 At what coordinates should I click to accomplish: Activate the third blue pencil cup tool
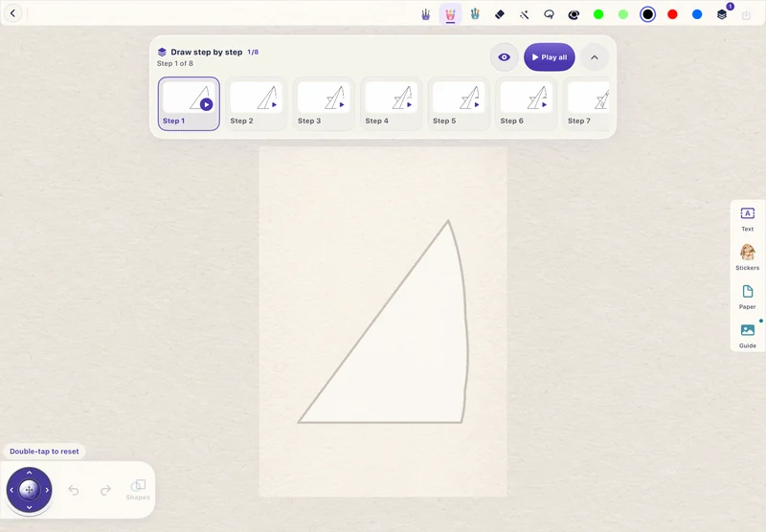click(475, 14)
